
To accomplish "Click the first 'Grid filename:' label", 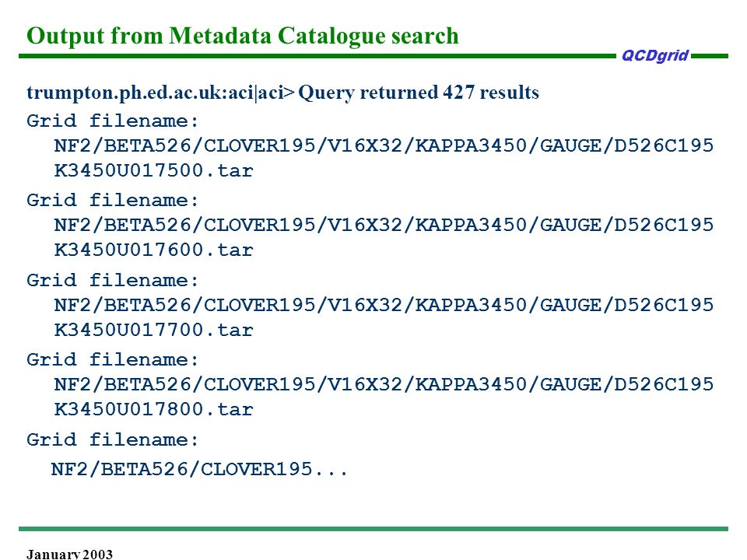I will pos(112,121).
